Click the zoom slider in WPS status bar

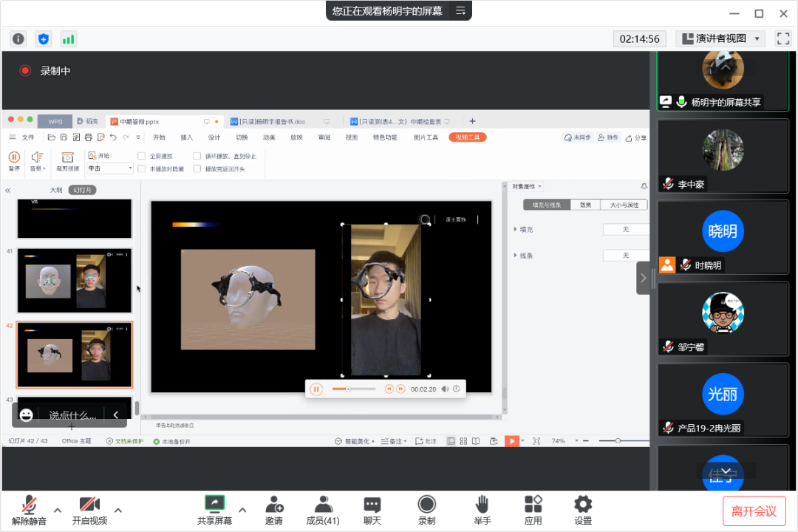tap(624, 441)
